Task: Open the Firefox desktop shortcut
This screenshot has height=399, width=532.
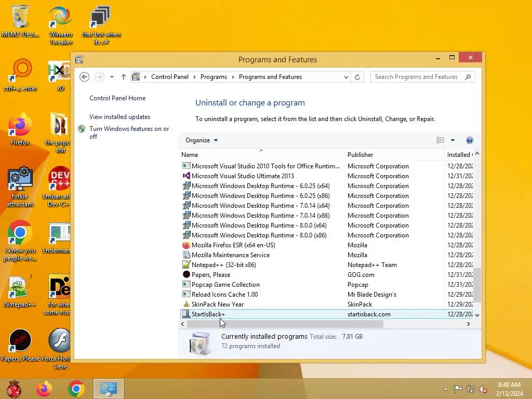Action: 20,129
